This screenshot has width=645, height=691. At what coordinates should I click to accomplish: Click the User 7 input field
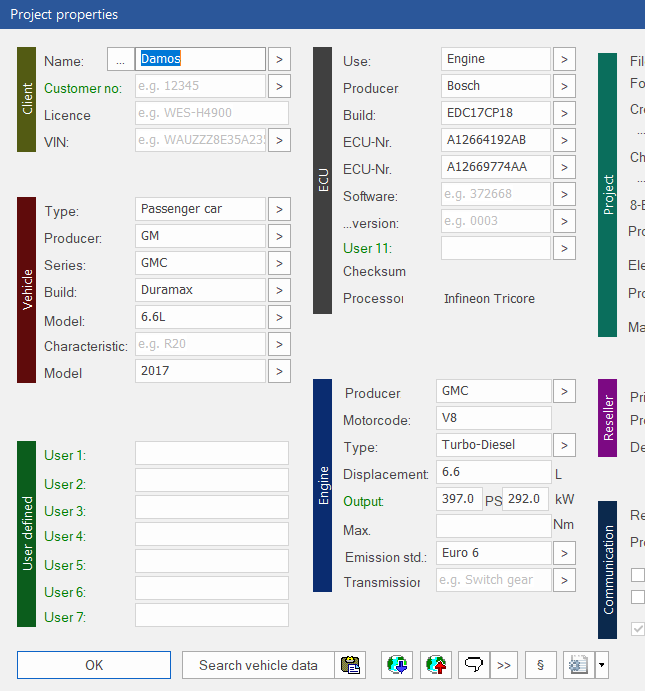(212, 615)
